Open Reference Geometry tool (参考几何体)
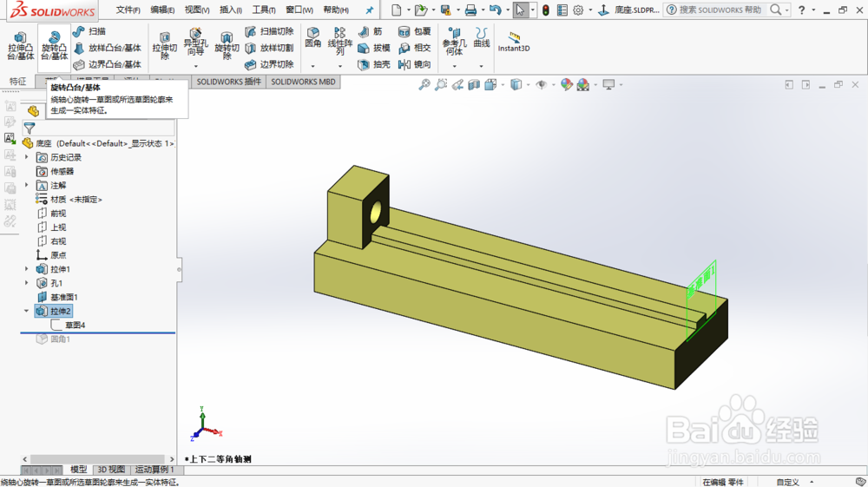The height and width of the screenshot is (487, 868). tap(454, 42)
